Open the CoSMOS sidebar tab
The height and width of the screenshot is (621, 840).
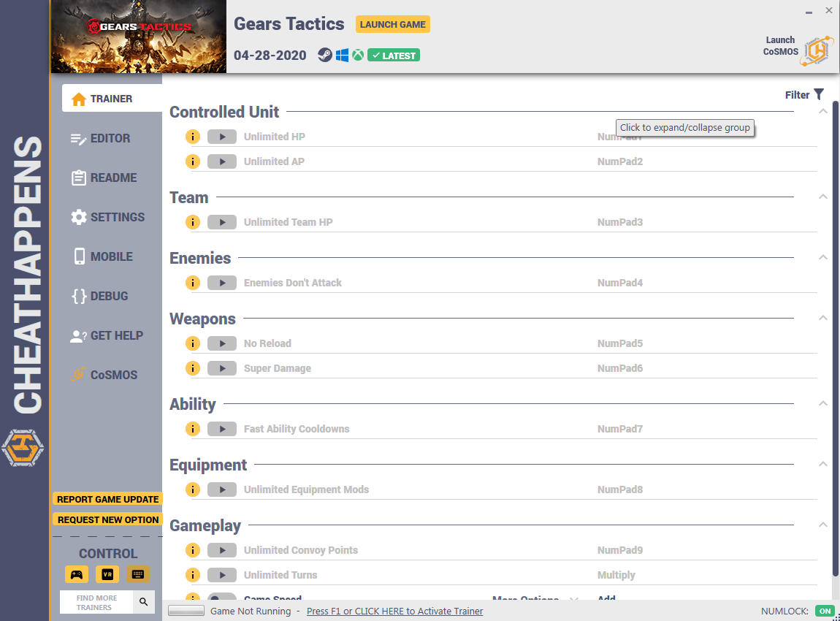104,375
